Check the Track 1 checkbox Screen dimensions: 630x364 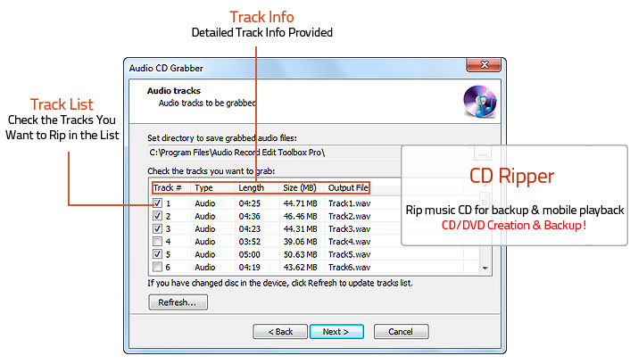click(x=157, y=203)
